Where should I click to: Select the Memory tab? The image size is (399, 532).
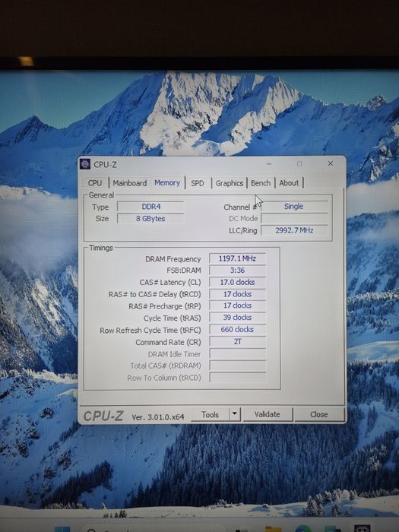[x=167, y=182]
